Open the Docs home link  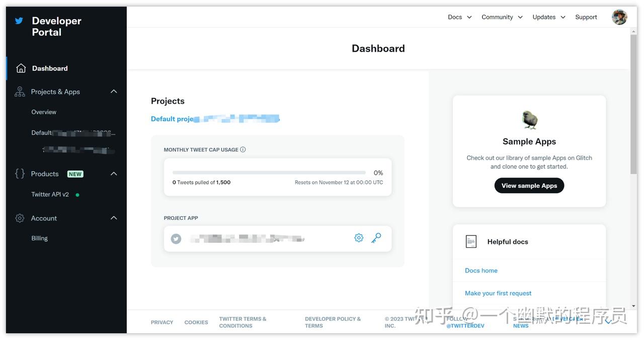point(481,270)
